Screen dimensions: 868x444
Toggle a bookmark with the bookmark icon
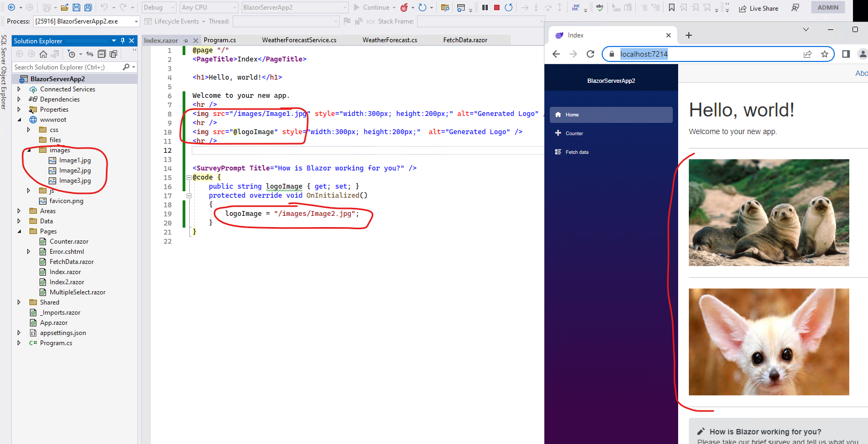pyautogui.click(x=671, y=7)
